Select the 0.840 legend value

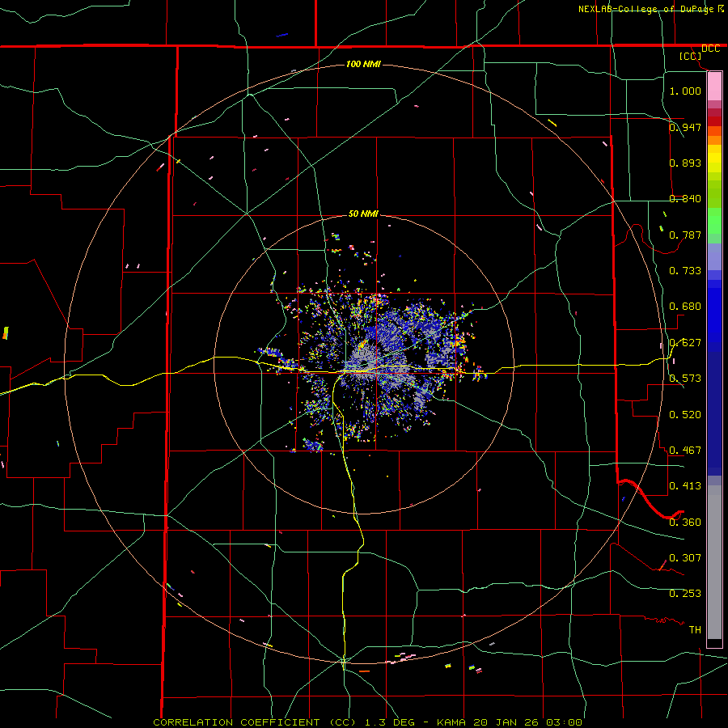(685, 199)
